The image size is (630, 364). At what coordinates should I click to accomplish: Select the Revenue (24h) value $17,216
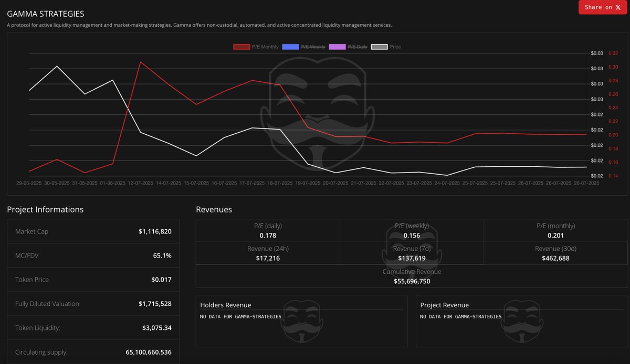click(x=268, y=258)
